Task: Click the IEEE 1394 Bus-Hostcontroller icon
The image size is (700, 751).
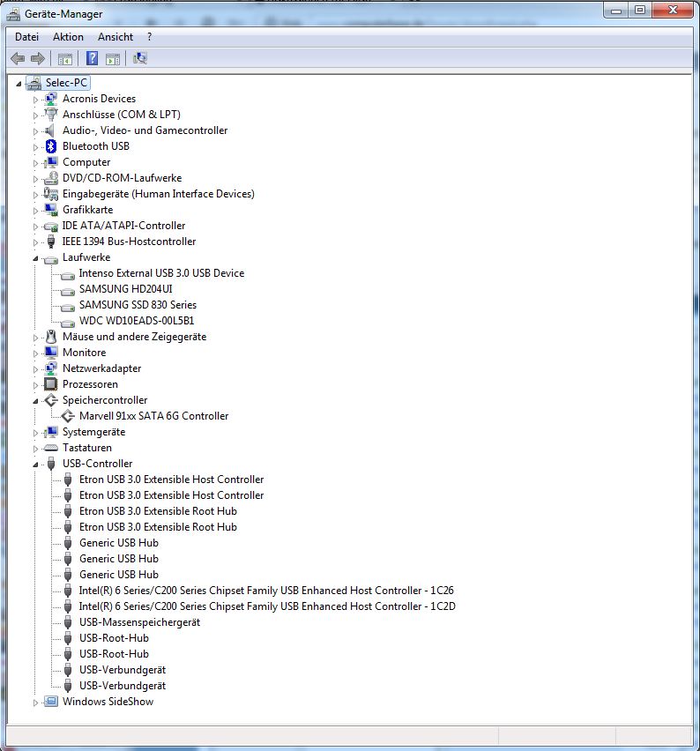Action: click(x=51, y=242)
